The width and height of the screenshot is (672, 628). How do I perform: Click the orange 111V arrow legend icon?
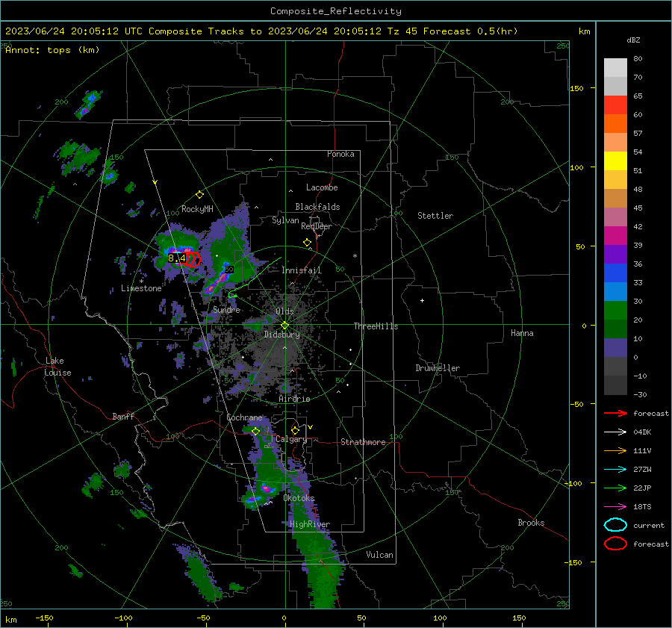coord(615,450)
